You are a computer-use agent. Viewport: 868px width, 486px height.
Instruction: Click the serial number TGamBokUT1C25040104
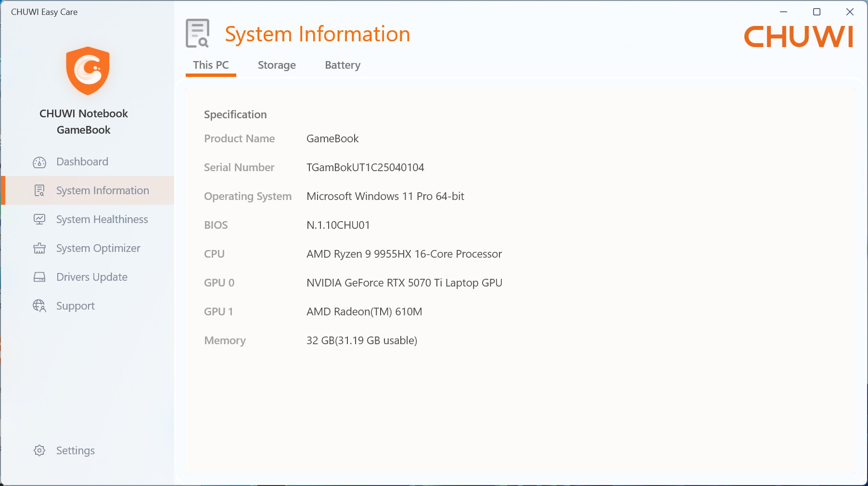point(365,168)
